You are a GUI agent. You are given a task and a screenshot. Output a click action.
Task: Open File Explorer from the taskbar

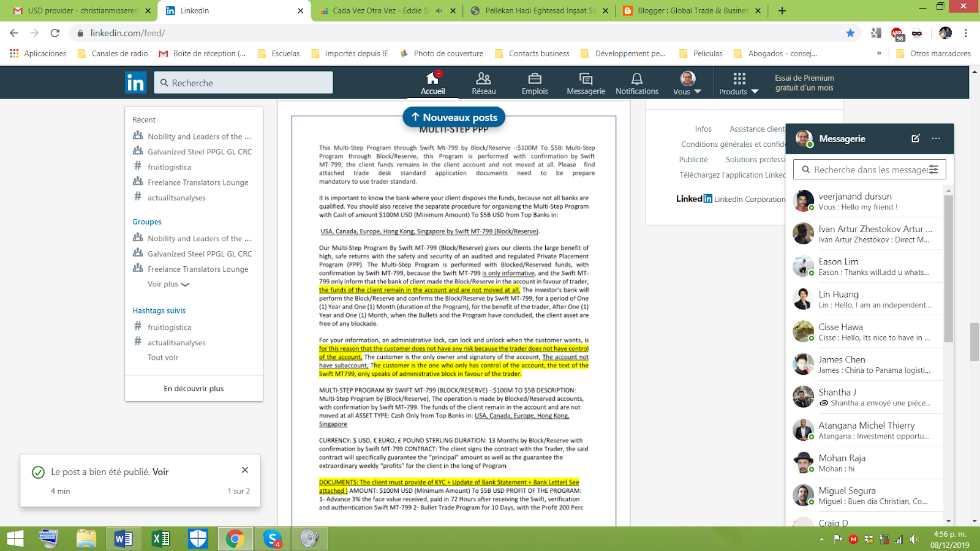tap(86, 539)
